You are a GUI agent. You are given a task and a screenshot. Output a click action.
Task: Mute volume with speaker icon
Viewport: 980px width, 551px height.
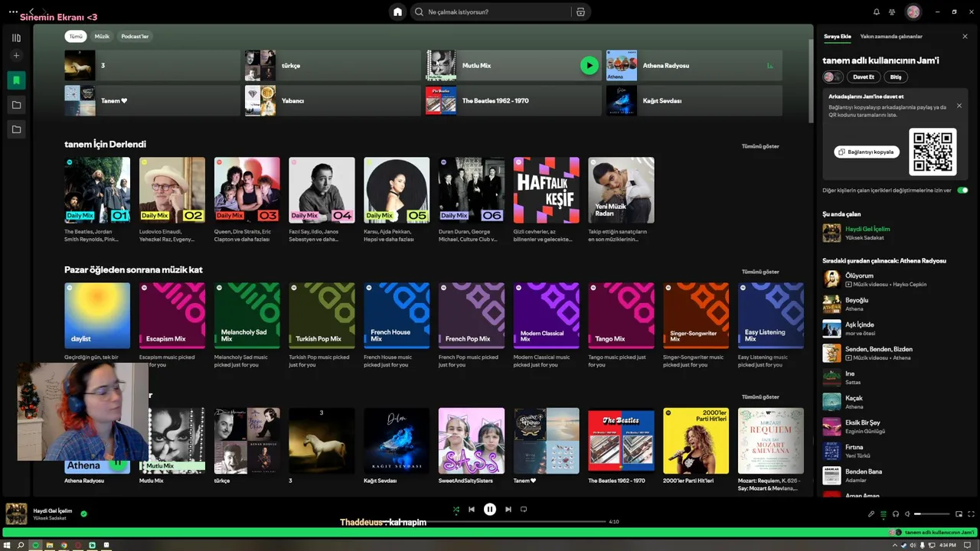tap(907, 514)
